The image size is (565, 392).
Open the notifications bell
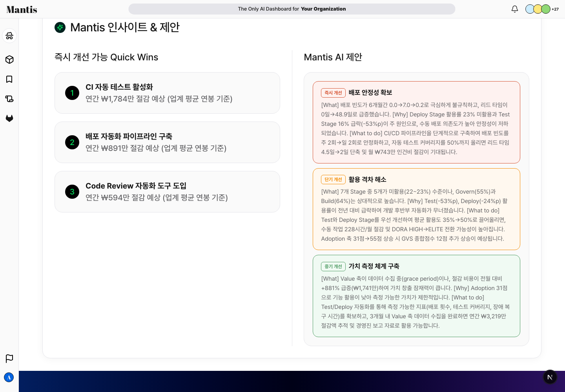[515, 9]
